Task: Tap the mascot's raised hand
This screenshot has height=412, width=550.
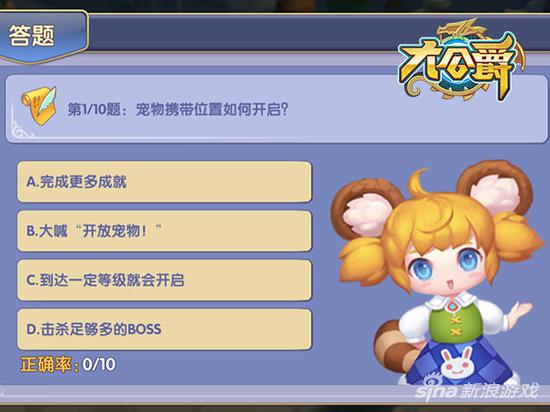Action: pos(521,313)
